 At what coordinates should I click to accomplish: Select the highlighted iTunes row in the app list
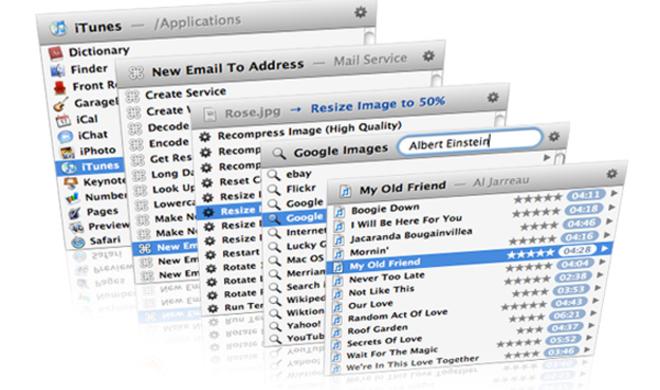89,167
